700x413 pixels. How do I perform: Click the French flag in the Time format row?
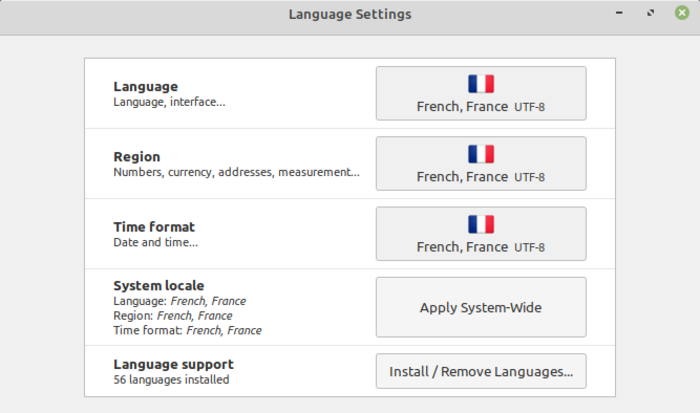[x=481, y=224]
